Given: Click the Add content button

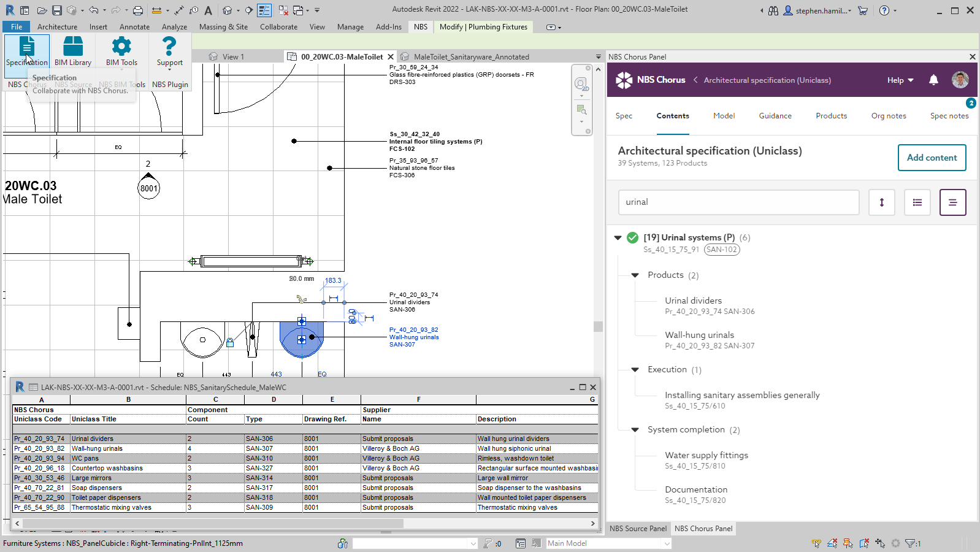Looking at the screenshot, I should [932, 158].
